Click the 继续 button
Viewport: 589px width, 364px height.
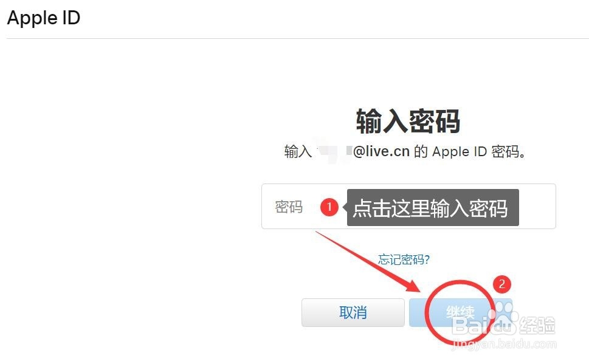point(461,312)
